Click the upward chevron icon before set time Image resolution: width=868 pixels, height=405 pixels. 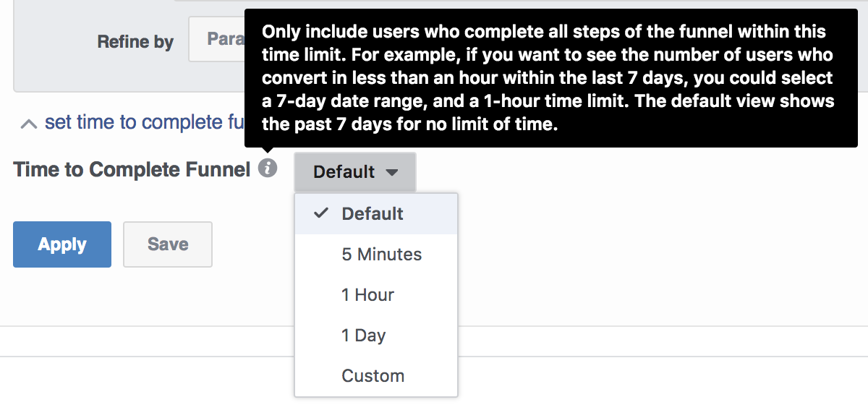(29, 124)
